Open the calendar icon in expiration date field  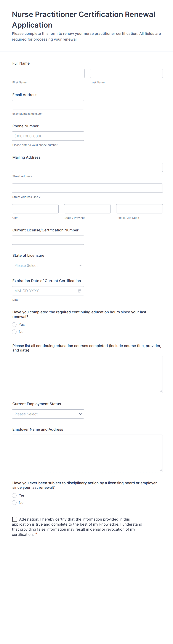(80, 291)
